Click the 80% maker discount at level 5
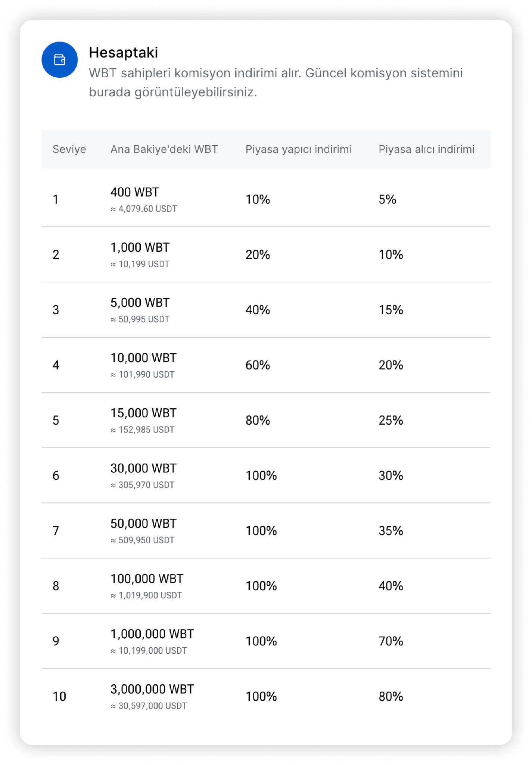532x765 pixels. click(x=258, y=420)
